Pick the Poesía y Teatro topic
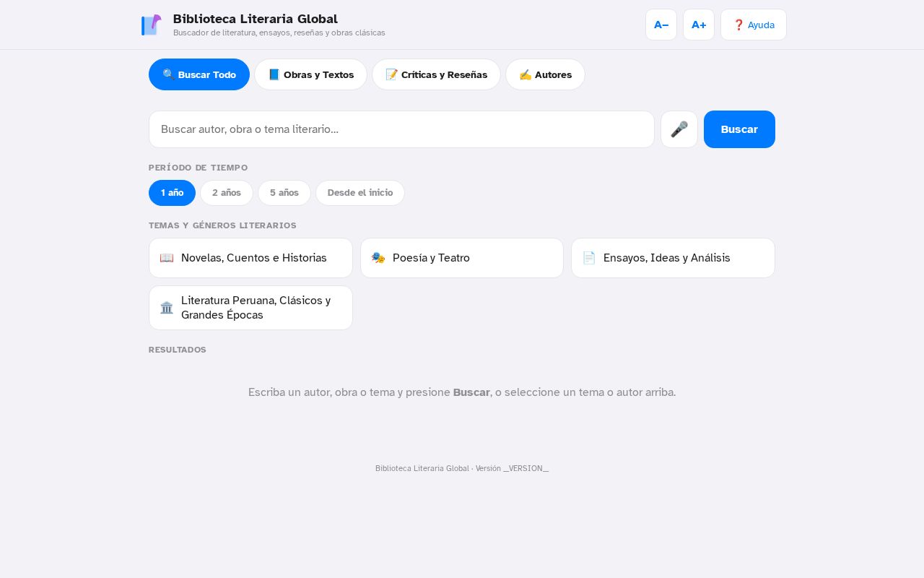 pos(462,258)
